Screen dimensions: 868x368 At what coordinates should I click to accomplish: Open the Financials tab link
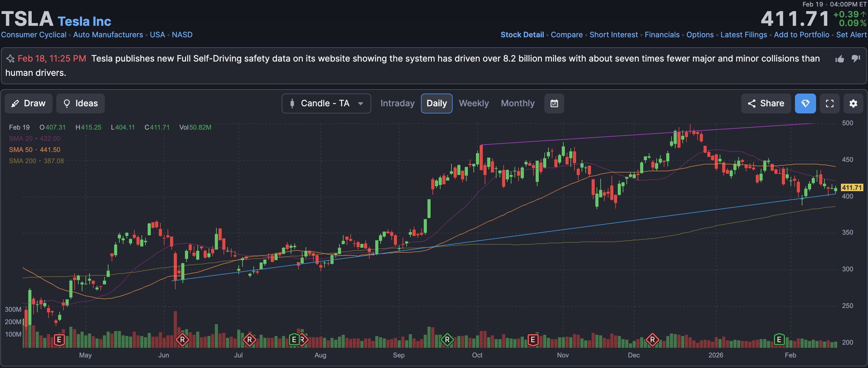point(662,35)
